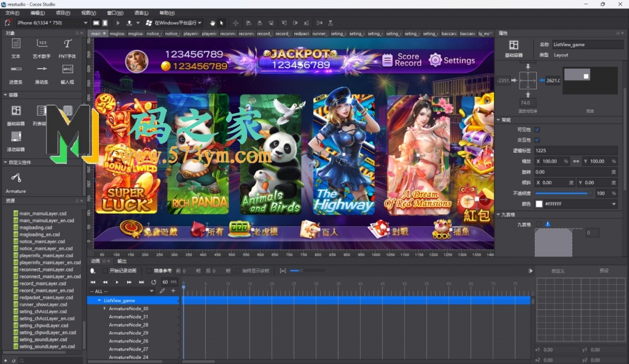Image resolution: width=629 pixels, height=364 pixels.
Task: Select the FNT字体 font widget
Action: coord(68,48)
